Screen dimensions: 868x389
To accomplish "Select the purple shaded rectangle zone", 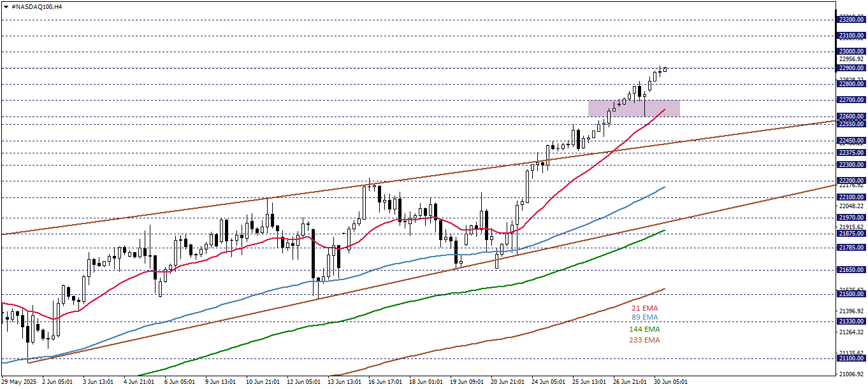I will [x=634, y=108].
